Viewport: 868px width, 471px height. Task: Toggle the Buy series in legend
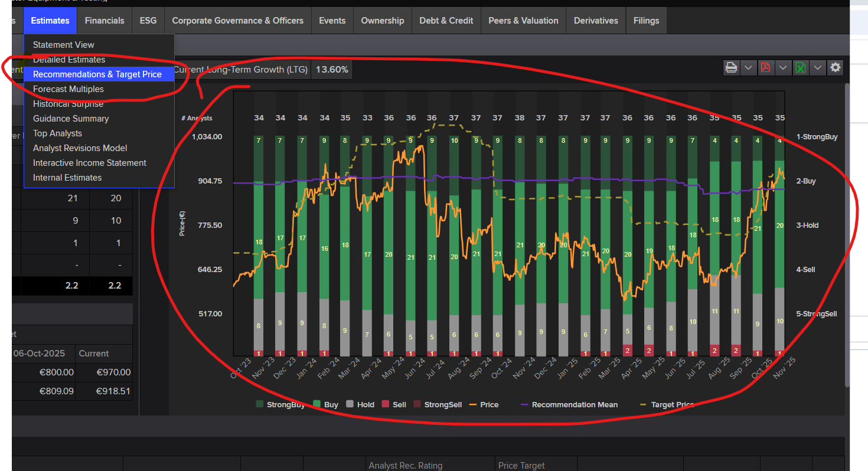[x=325, y=405]
